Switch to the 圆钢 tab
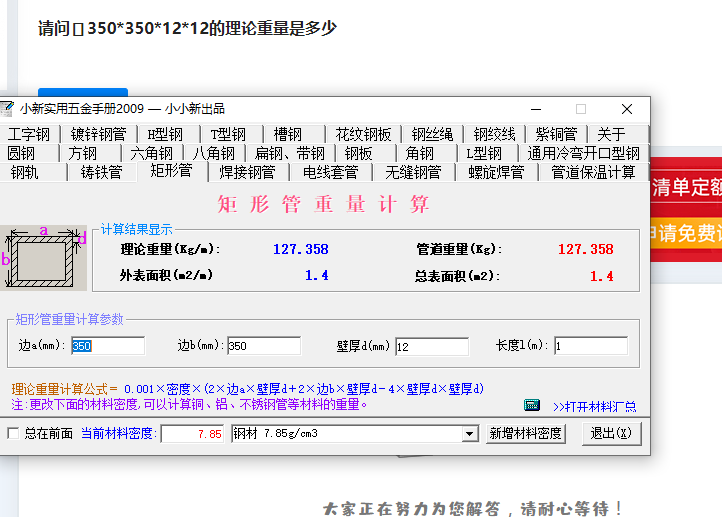 [21, 153]
